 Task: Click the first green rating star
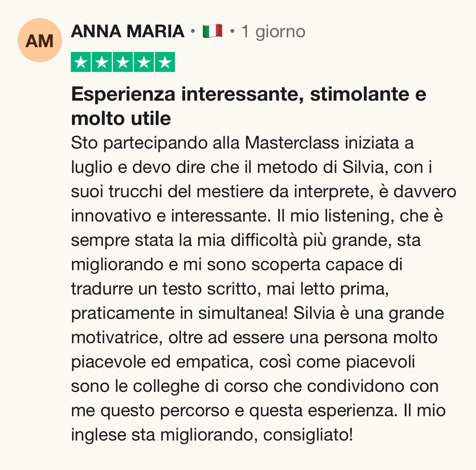[81, 62]
